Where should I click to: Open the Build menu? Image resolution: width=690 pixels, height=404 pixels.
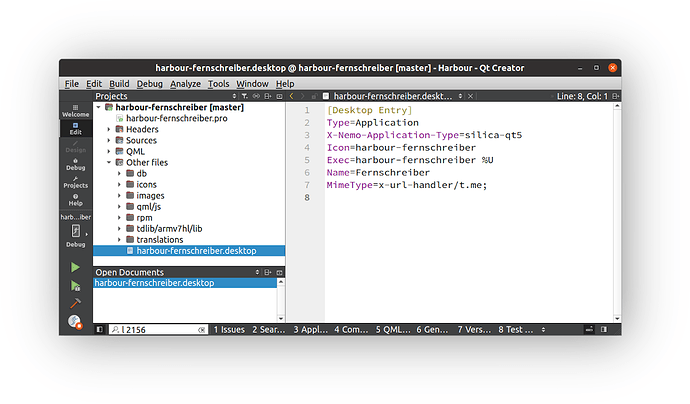[x=119, y=84]
